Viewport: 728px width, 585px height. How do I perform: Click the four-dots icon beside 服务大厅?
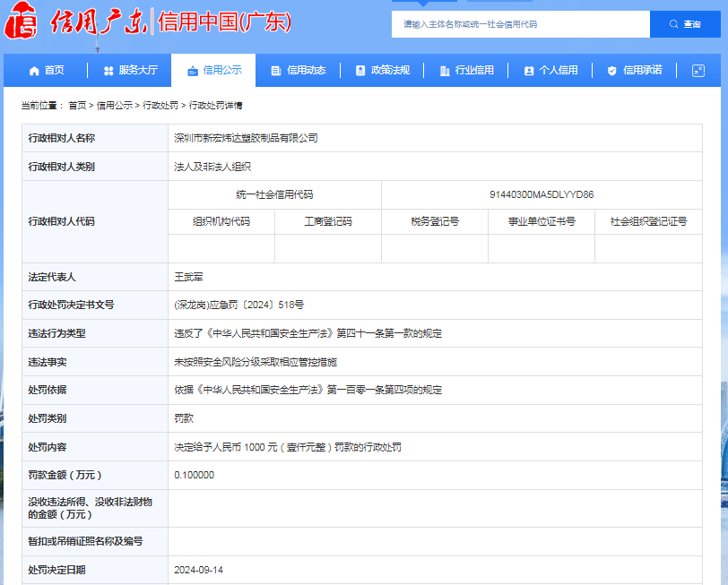pyautogui.click(x=108, y=71)
